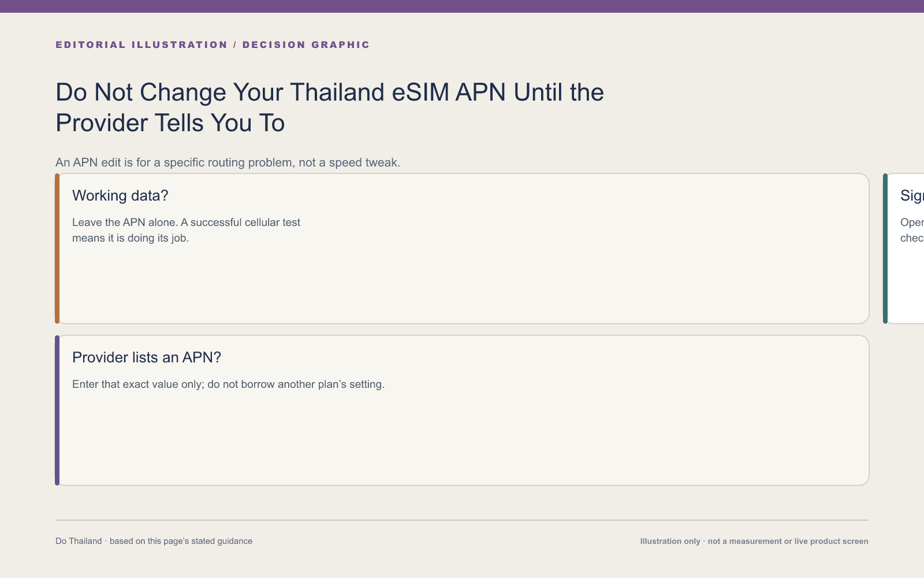Image resolution: width=924 pixels, height=578 pixels.
Task: Click the "Leave the APN alone" paragraph
Action: [186, 230]
